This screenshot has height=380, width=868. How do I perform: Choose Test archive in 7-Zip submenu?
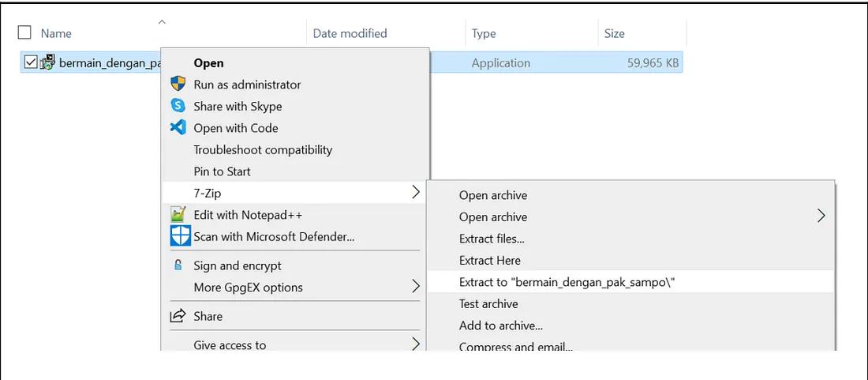point(488,303)
